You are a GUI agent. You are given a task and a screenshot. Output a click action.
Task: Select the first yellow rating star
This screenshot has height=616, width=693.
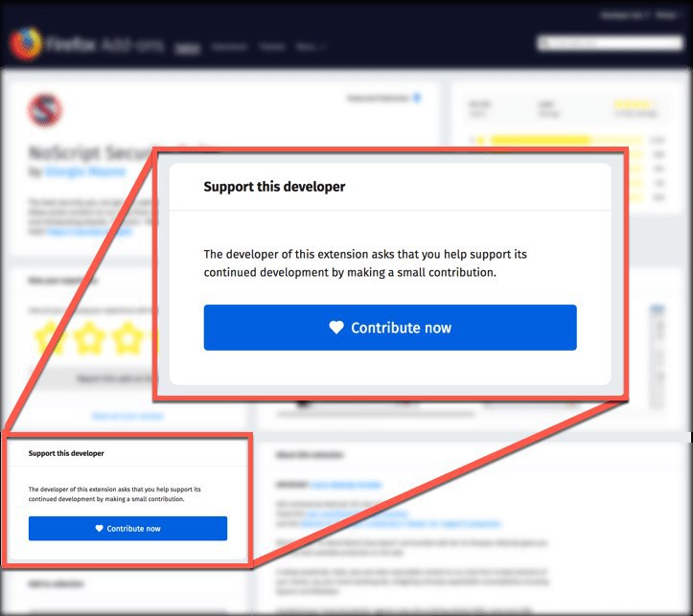pyautogui.click(x=50, y=338)
